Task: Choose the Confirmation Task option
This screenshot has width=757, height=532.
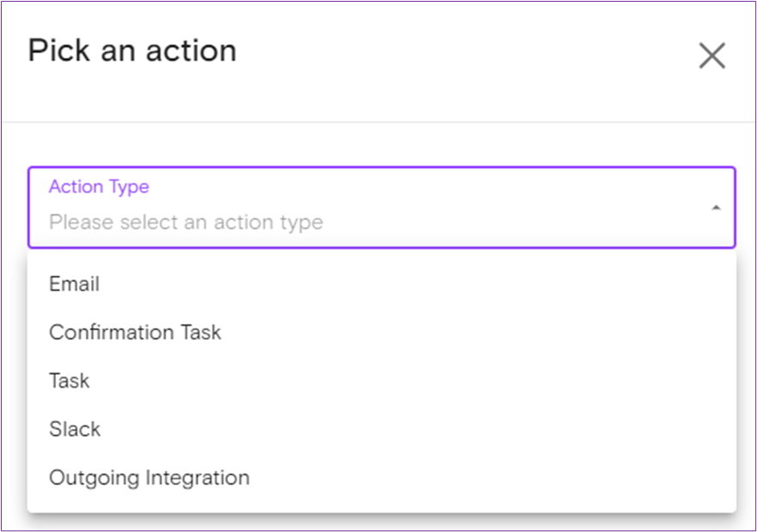Action: pos(135,333)
